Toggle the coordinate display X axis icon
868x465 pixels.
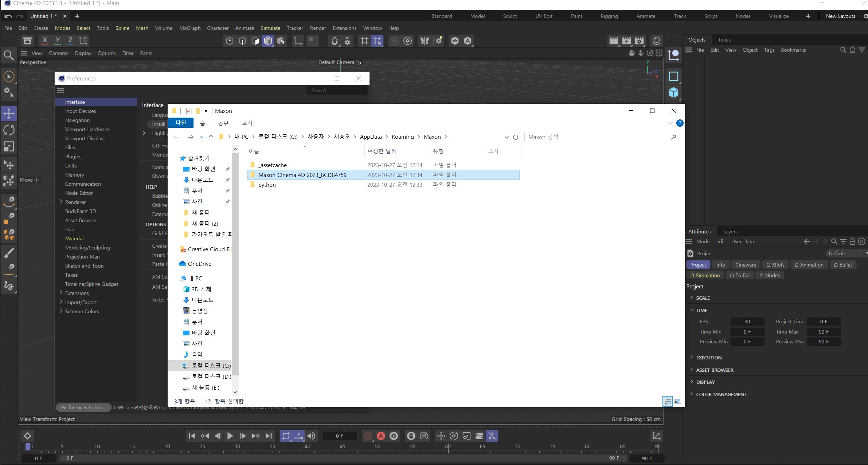[x=45, y=40]
